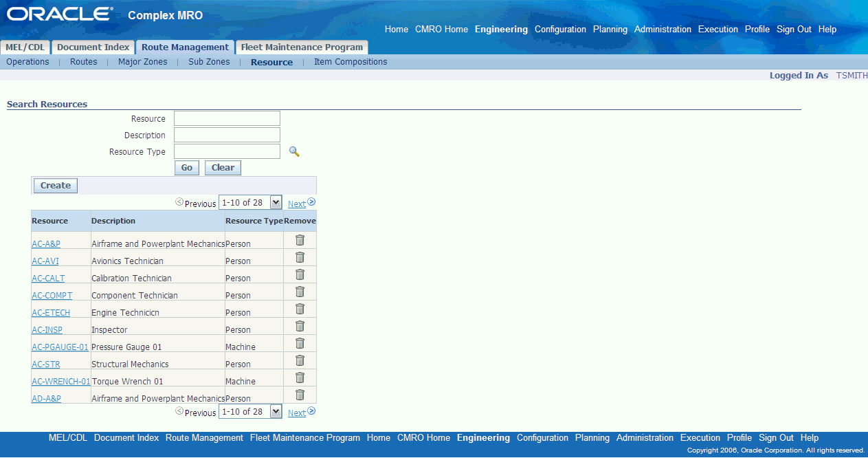The height and width of the screenshot is (458, 868).
Task: Go to CMRO Home in header
Action: coord(441,30)
